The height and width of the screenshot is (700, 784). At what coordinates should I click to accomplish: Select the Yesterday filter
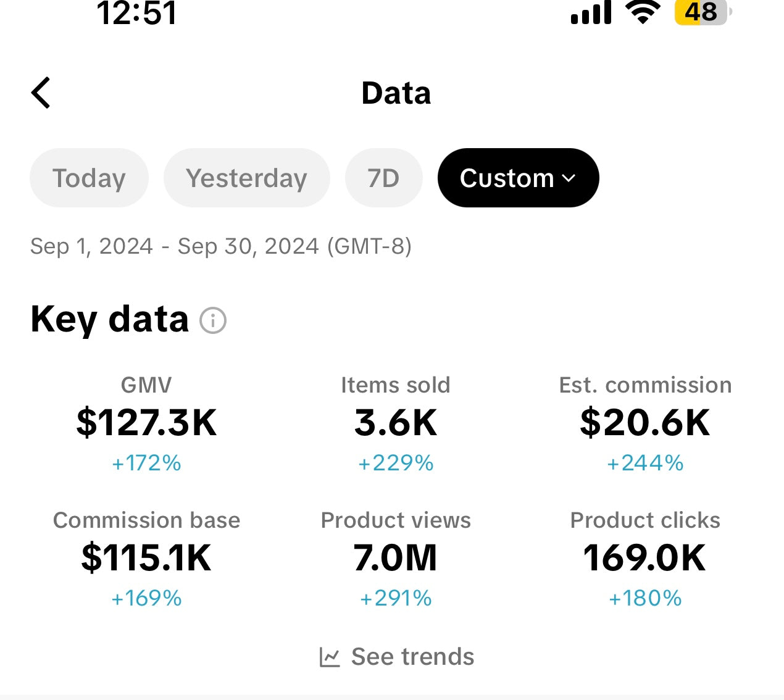pyautogui.click(x=246, y=178)
